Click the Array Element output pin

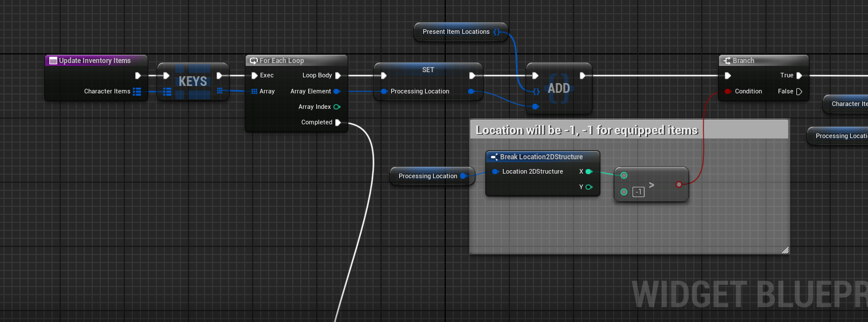pos(337,91)
